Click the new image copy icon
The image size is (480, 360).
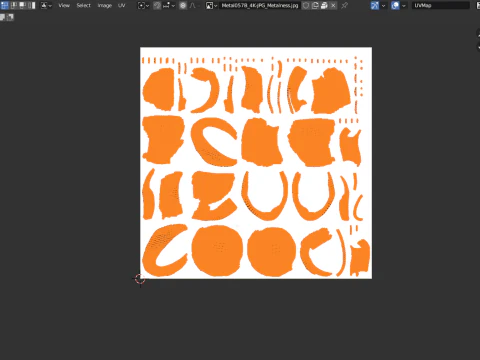click(x=315, y=5)
